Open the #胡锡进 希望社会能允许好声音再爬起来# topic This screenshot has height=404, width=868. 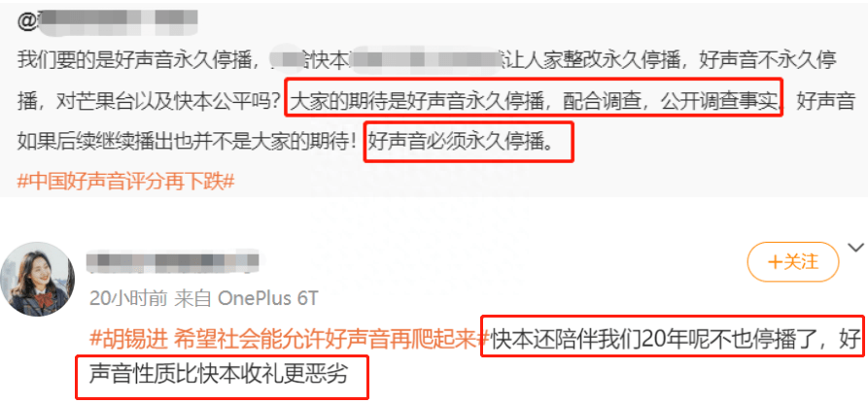[290, 339]
